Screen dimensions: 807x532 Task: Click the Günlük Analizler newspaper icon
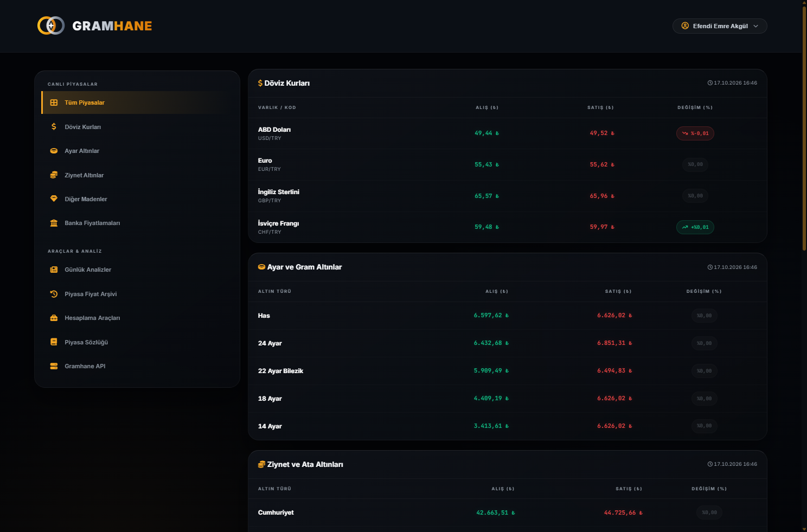[x=54, y=270]
